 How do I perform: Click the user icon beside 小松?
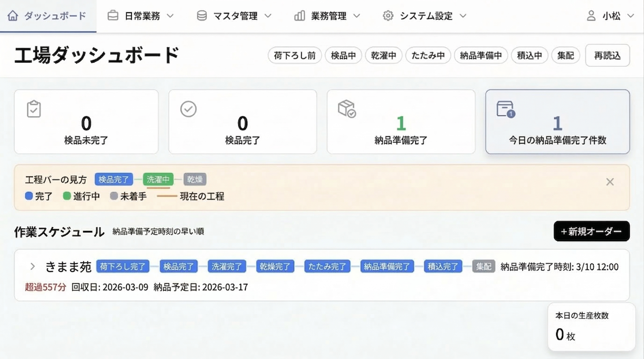(591, 16)
